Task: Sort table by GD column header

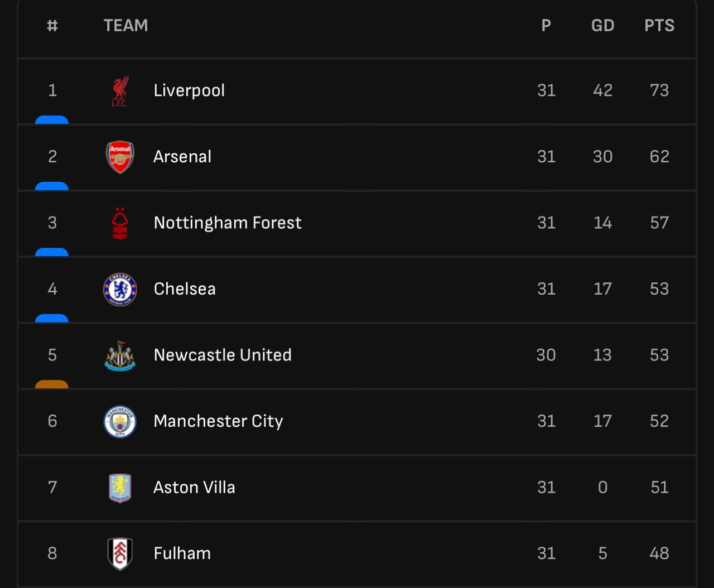Action: tap(602, 26)
